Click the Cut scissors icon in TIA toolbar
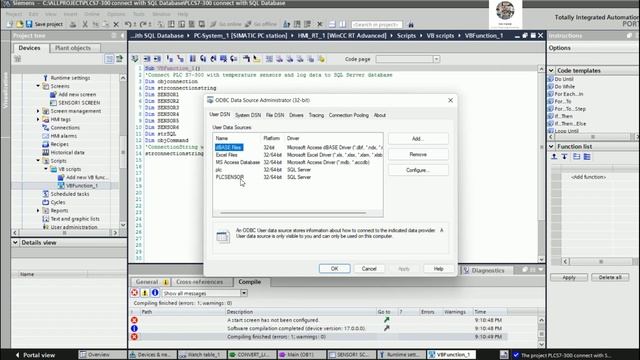Viewport: 640px width, 360px height. pyautogui.click(x=85, y=24)
